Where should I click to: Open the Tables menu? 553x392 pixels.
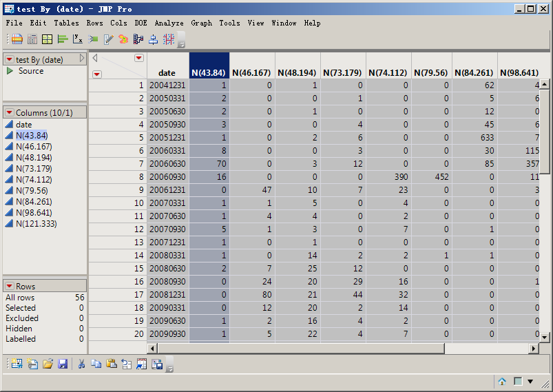coord(66,23)
